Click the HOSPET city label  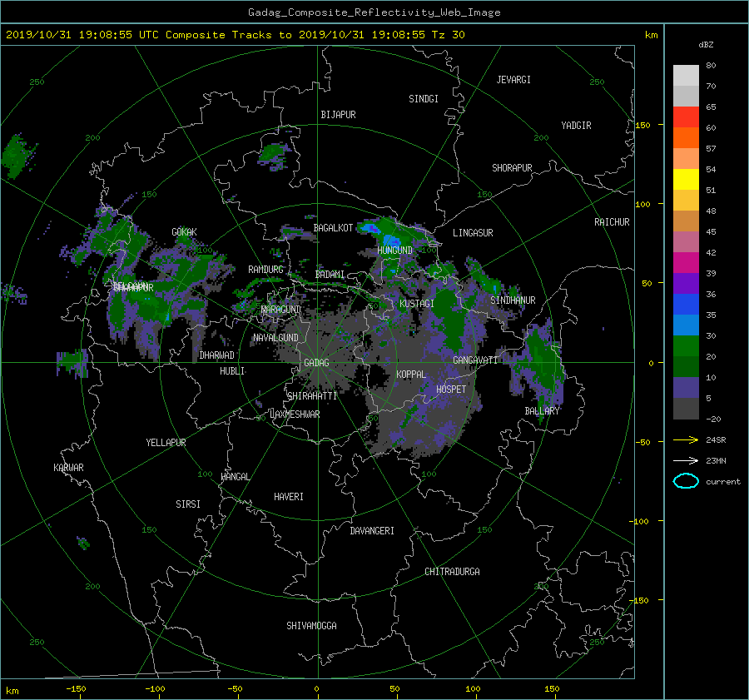451,390
